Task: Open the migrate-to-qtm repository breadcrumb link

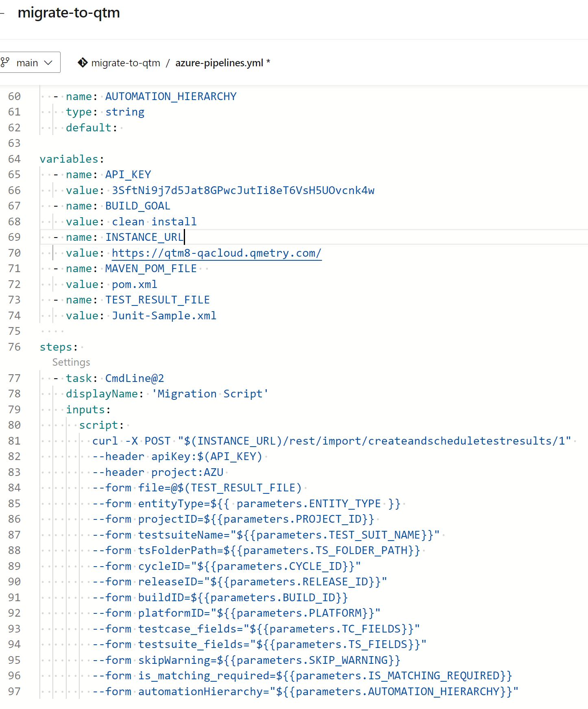Action: pos(125,63)
